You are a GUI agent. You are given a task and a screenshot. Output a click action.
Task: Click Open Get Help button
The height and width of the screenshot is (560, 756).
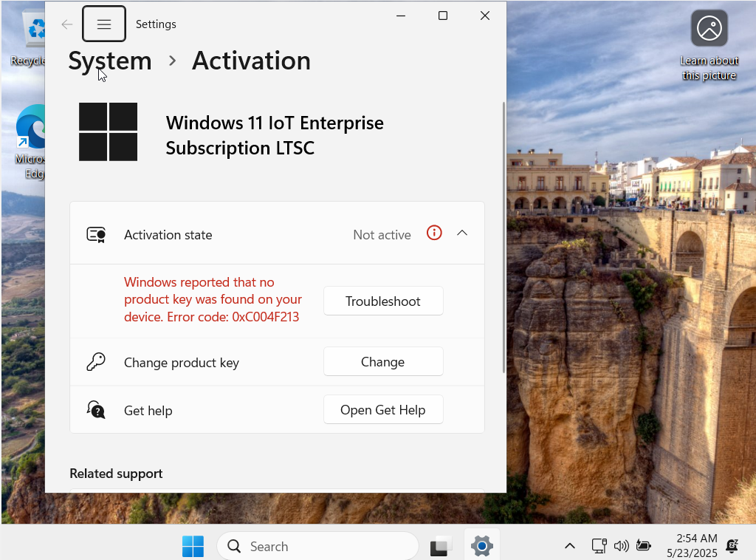[383, 410]
